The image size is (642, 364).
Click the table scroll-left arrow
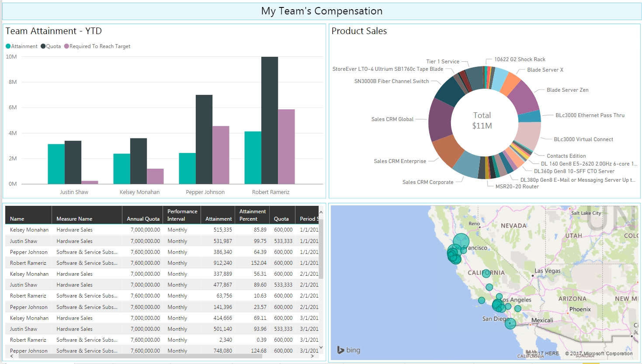pyautogui.click(x=12, y=356)
